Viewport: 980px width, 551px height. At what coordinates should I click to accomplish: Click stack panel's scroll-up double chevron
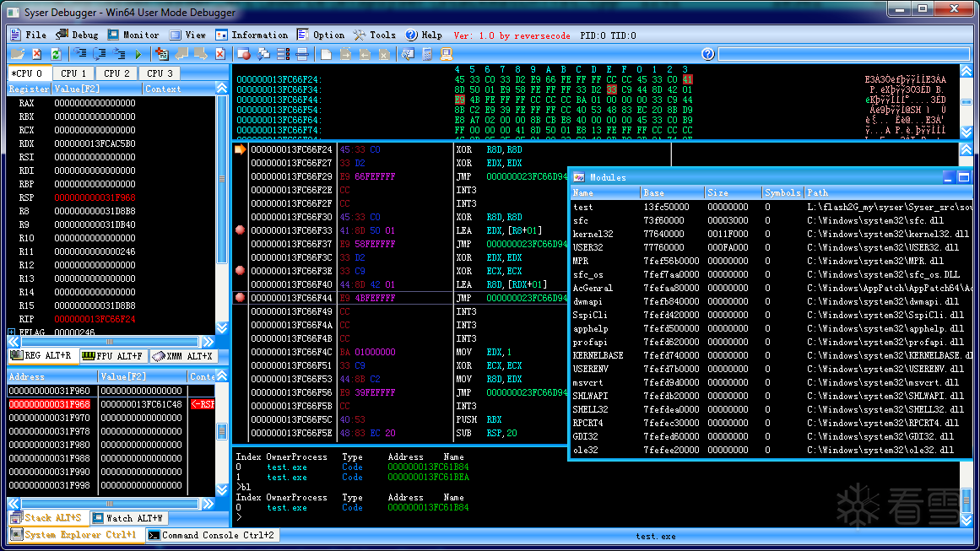(x=222, y=376)
